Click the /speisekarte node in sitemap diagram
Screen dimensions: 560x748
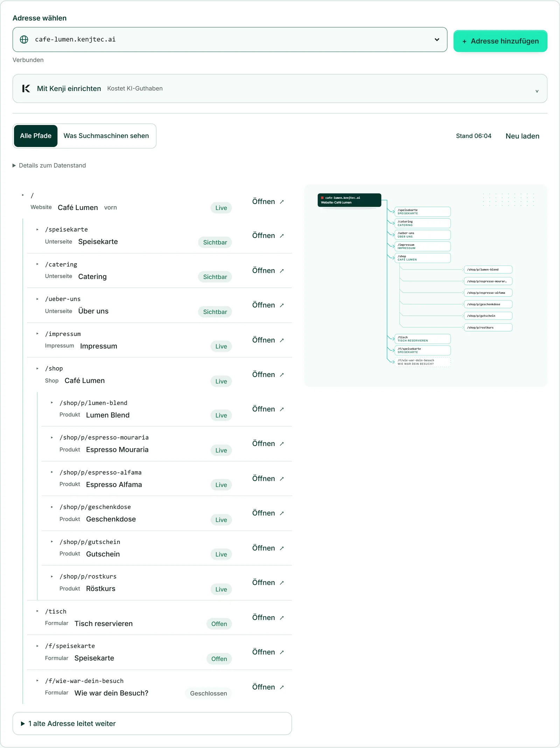422,212
